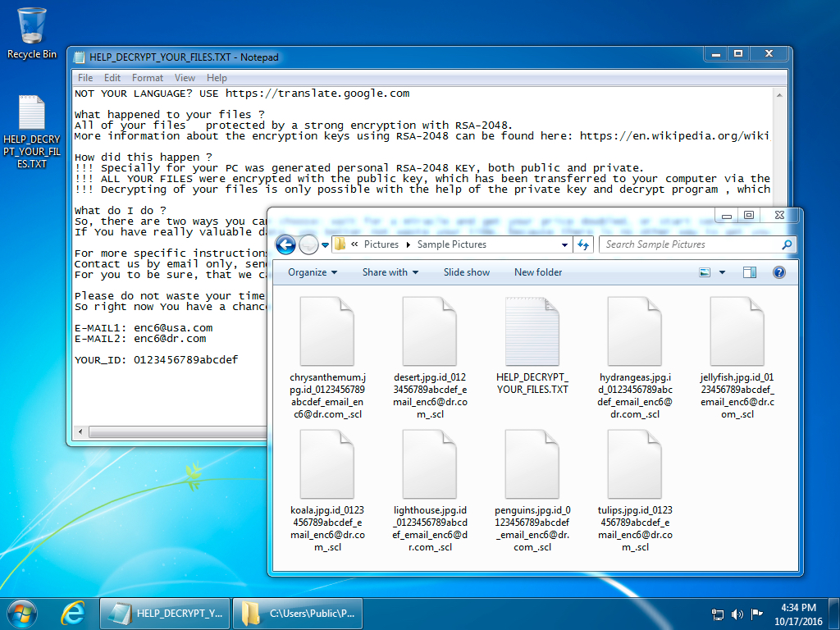Switch to the Explorer taskbar button
The width and height of the screenshot is (840, 630).
point(298,614)
